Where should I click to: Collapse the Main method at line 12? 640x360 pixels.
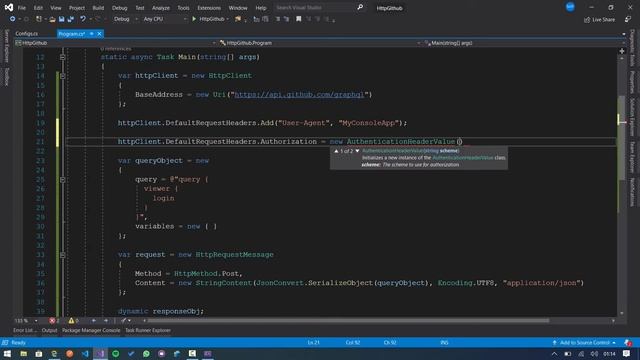[62, 57]
